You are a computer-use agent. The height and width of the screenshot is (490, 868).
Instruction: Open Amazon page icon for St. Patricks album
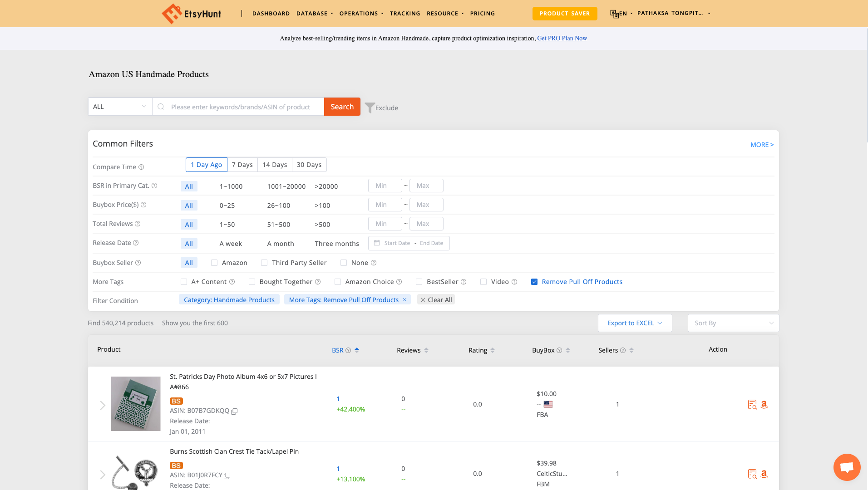(x=764, y=404)
